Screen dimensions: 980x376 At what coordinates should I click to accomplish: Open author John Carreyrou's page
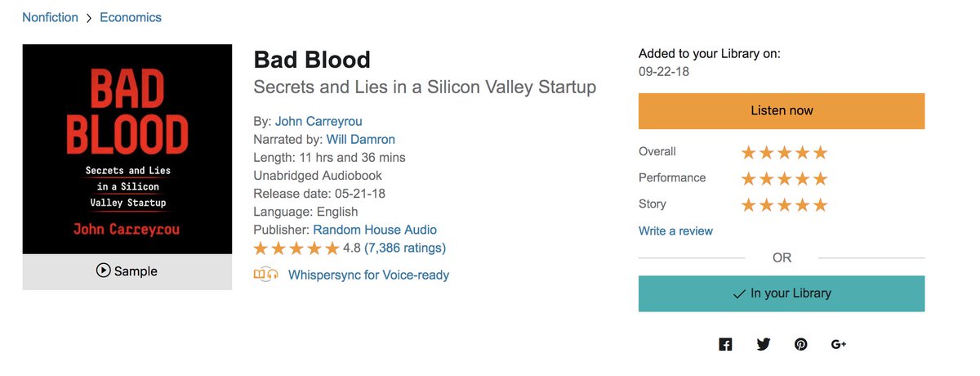[x=318, y=121]
